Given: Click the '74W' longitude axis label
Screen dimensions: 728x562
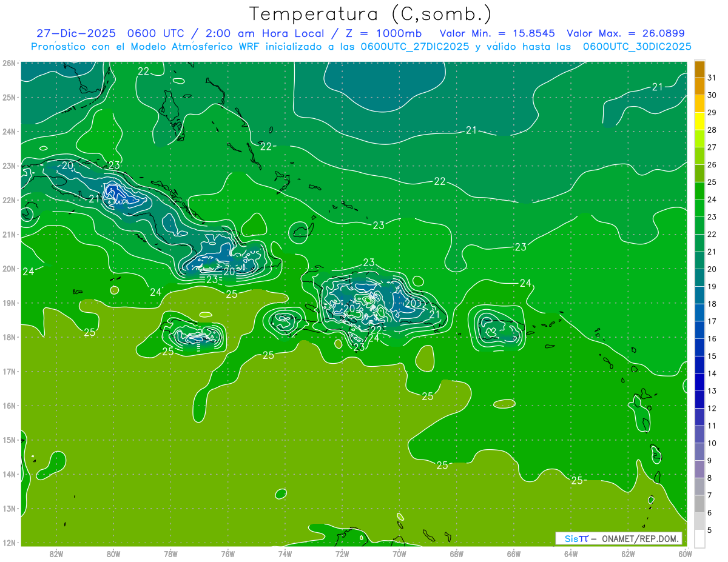Looking at the screenshot, I should coord(285,554).
